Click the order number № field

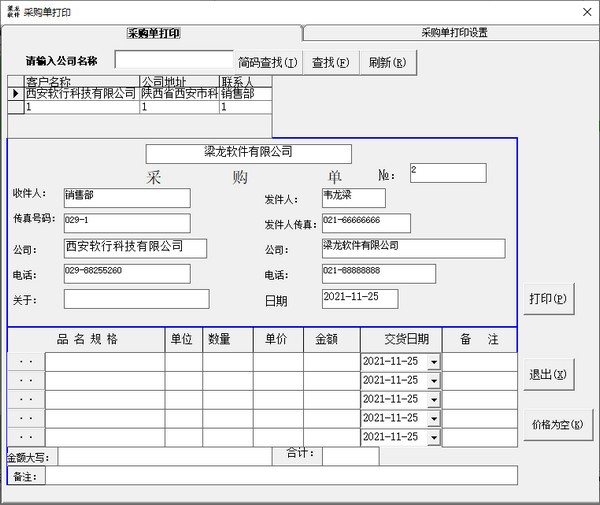[x=447, y=173]
